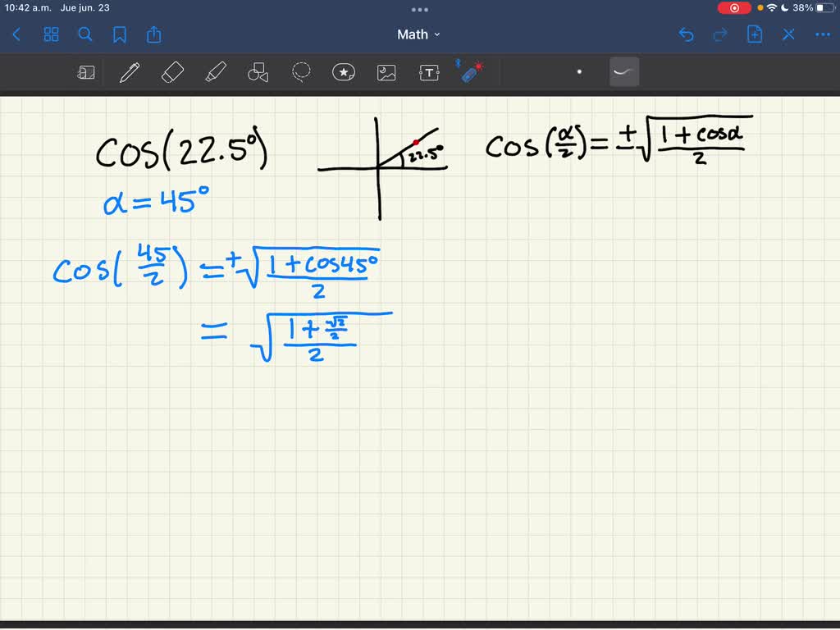Reveal the toolbar handle ellipsis
Viewport: 840px width, 630px height.
pyautogui.click(x=420, y=9)
